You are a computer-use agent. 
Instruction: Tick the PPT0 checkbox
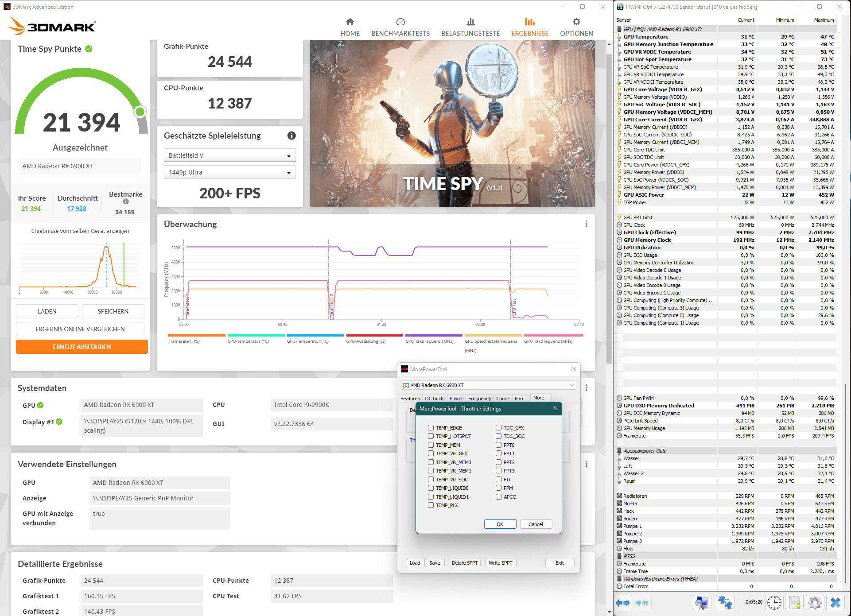(x=498, y=445)
